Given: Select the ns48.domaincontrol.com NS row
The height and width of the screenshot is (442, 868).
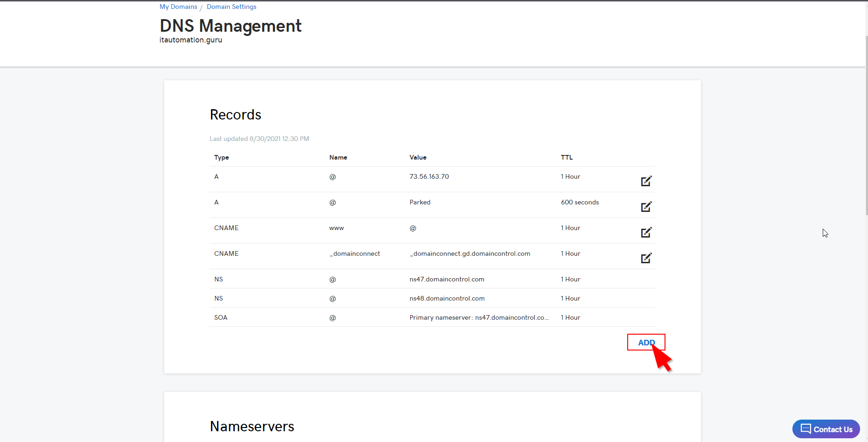Looking at the screenshot, I should coord(432,298).
